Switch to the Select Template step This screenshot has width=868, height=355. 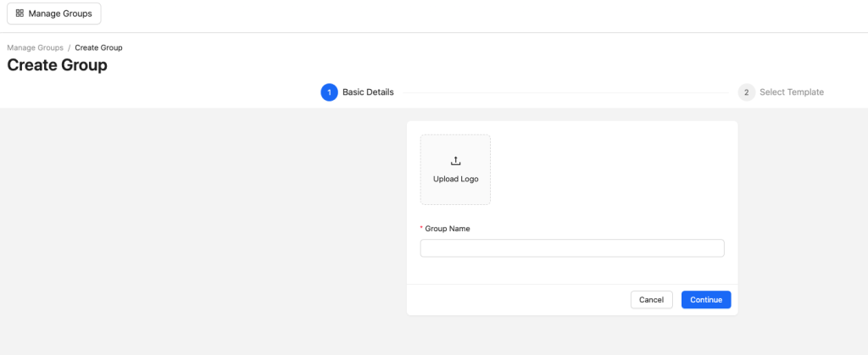791,92
